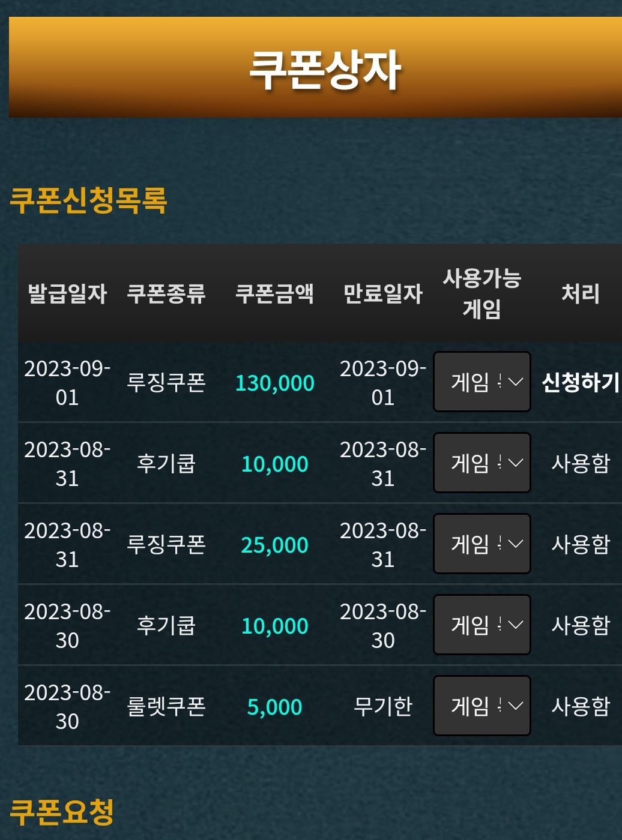Image resolution: width=622 pixels, height=840 pixels.
Task: Click the 처리 column header
Action: 581,293
